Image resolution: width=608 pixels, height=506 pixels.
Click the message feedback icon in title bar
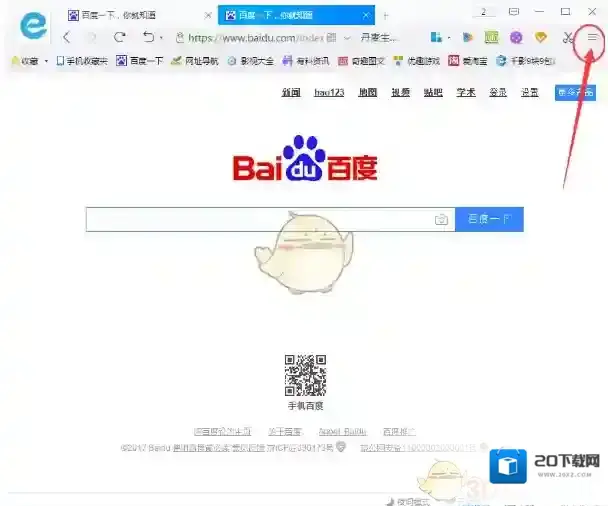514,12
